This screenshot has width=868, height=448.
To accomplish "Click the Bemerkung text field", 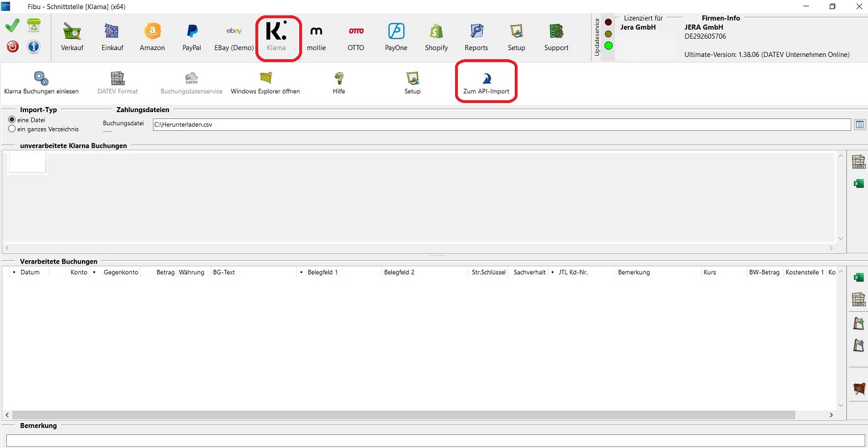I will point(435,441).
